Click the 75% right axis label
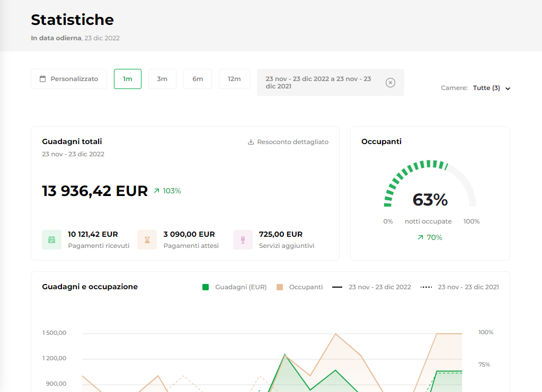 tap(484, 364)
